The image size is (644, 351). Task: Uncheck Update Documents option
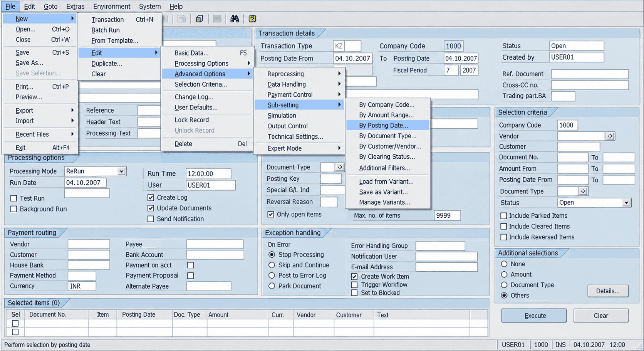coord(151,208)
